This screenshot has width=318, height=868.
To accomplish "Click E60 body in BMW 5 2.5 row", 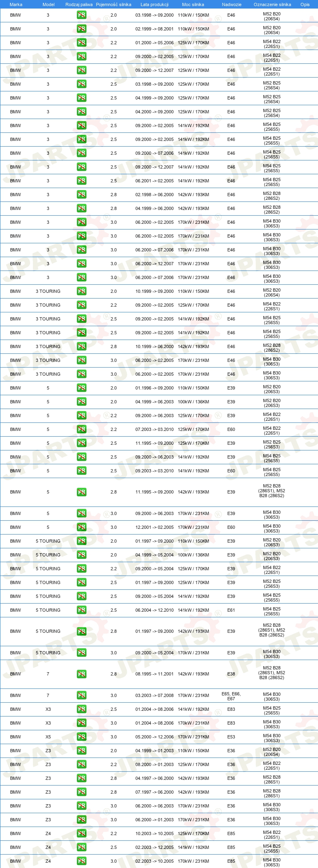I will [231, 471].
